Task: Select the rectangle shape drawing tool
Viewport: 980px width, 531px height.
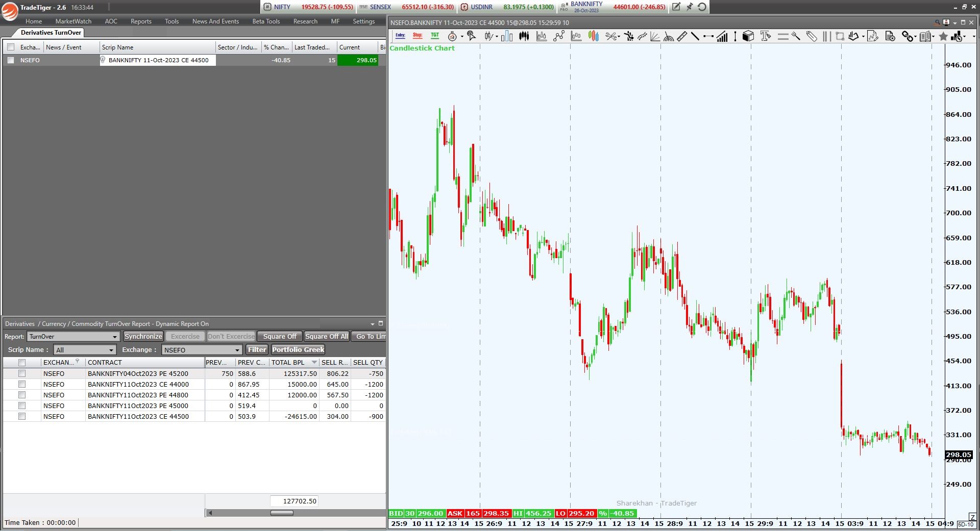Action: click(x=840, y=36)
